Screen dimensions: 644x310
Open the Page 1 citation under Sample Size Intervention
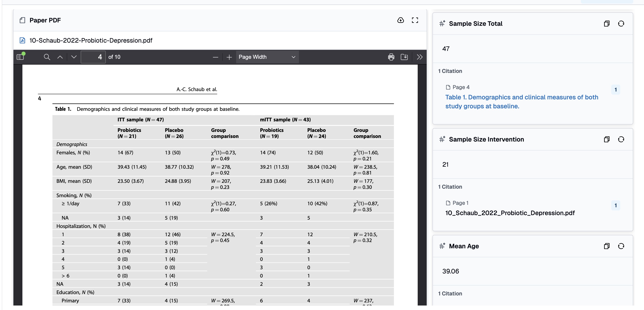click(x=510, y=213)
